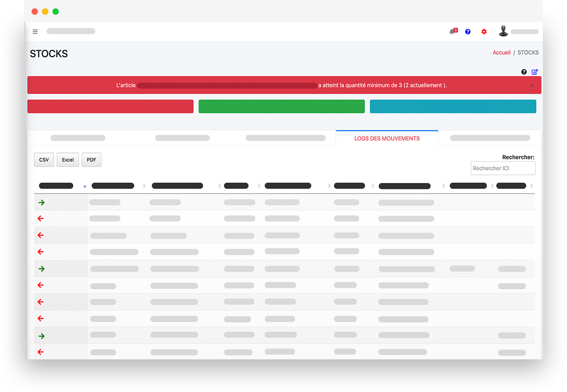Switch to the second blurred tab
Screen dimensions: 567x392
(182, 138)
